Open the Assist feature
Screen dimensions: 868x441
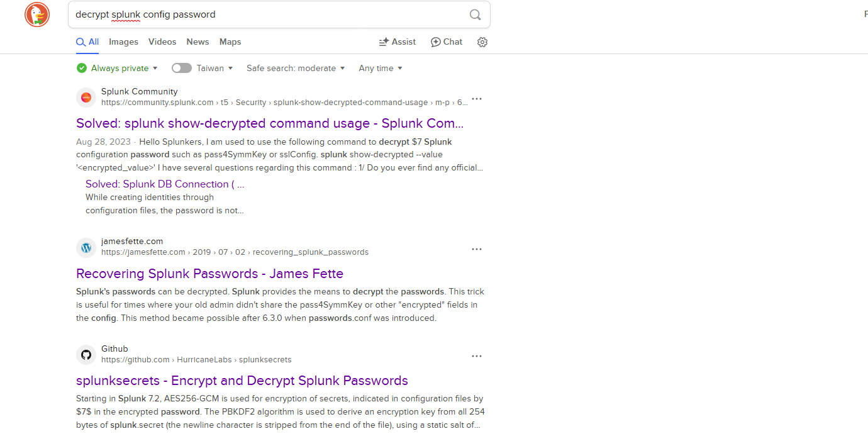click(397, 42)
